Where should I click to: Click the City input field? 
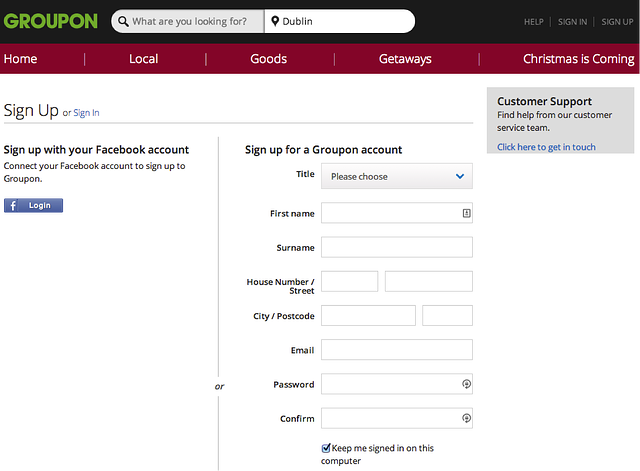tap(368, 315)
